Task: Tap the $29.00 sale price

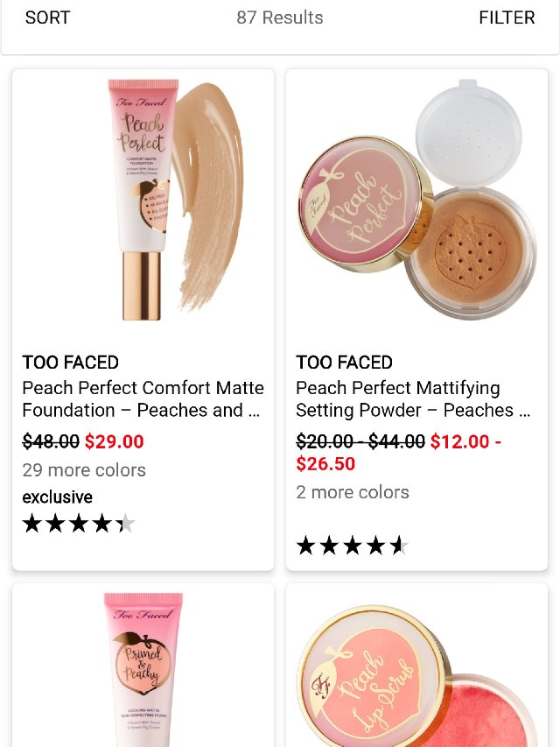Action: pos(115,441)
